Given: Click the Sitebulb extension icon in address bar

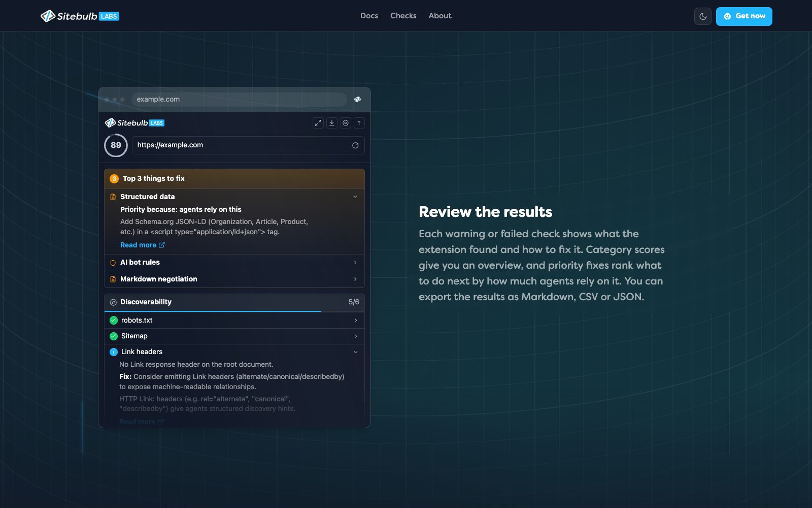Looking at the screenshot, I should pos(357,100).
